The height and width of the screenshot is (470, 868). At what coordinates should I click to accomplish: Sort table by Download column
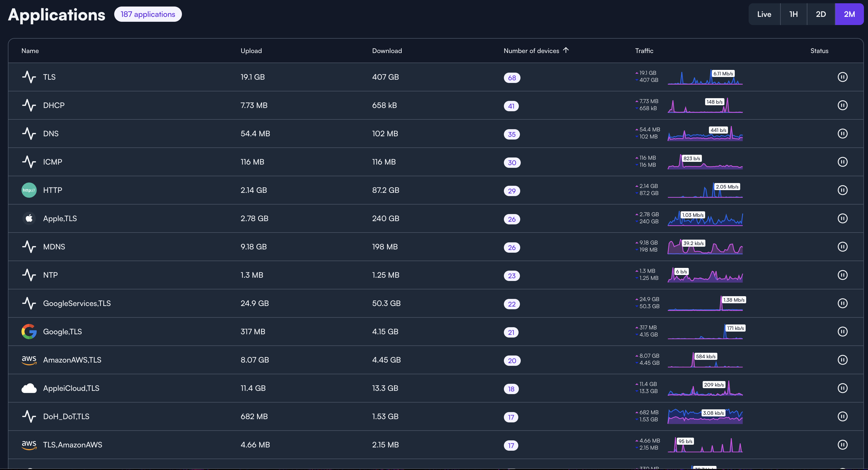coord(387,51)
